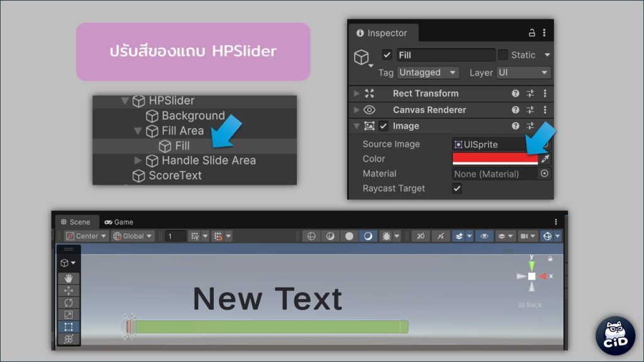This screenshot has width=644, height=362.
Task: Enable the Static checkbox
Action: tap(503, 55)
